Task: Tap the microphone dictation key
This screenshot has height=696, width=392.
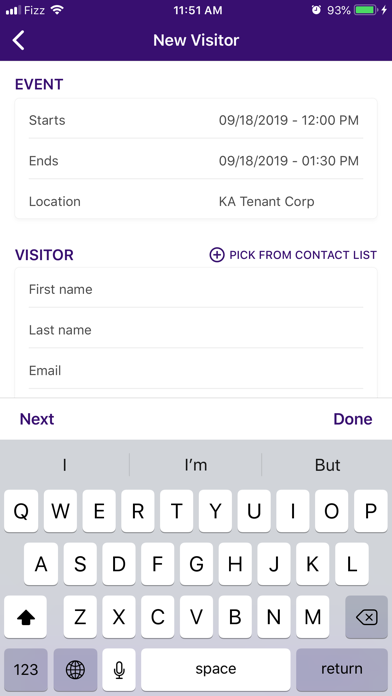Action: (x=119, y=670)
